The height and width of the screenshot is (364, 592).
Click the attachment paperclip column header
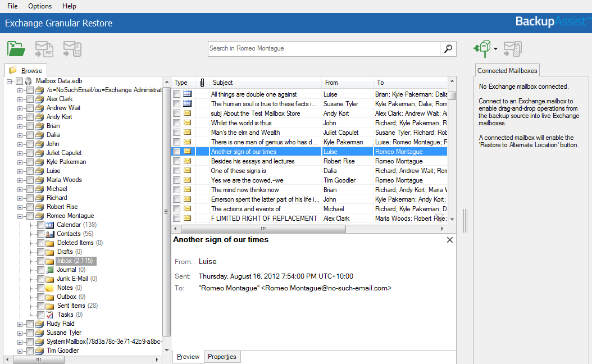tap(202, 83)
